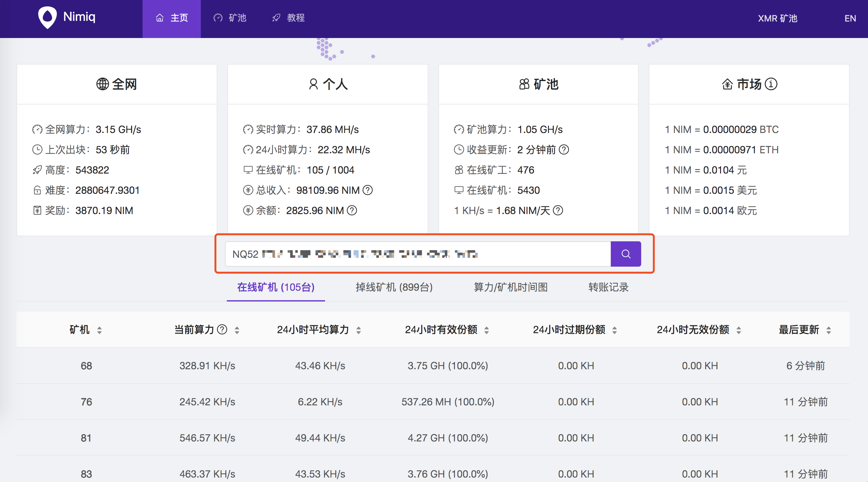Viewport: 868px width, 482px height.
Task: Click 49.44 KH/s cell
Action: point(320,438)
